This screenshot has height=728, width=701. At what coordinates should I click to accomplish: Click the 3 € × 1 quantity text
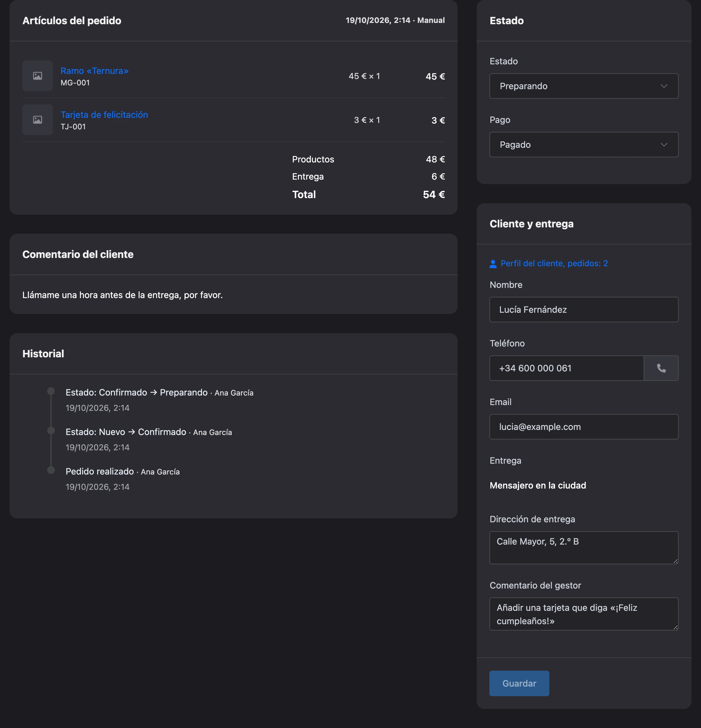[367, 120]
